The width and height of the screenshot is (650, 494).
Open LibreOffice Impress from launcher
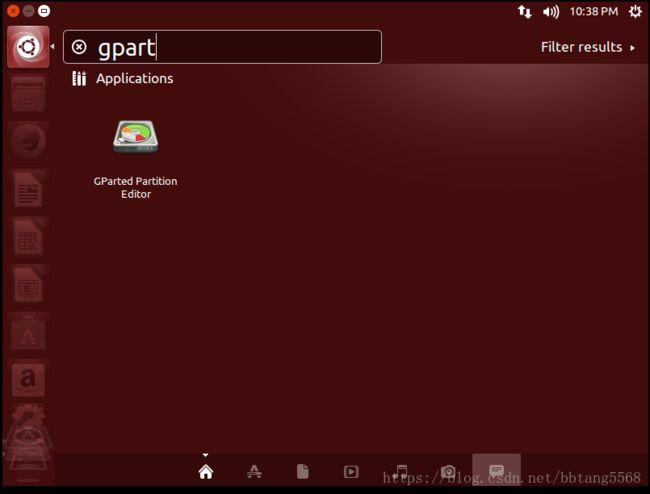click(x=28, y=284)
